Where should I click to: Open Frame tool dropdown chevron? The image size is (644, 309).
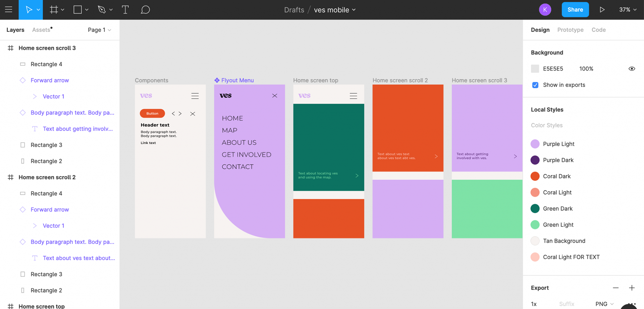coord(63,10)
